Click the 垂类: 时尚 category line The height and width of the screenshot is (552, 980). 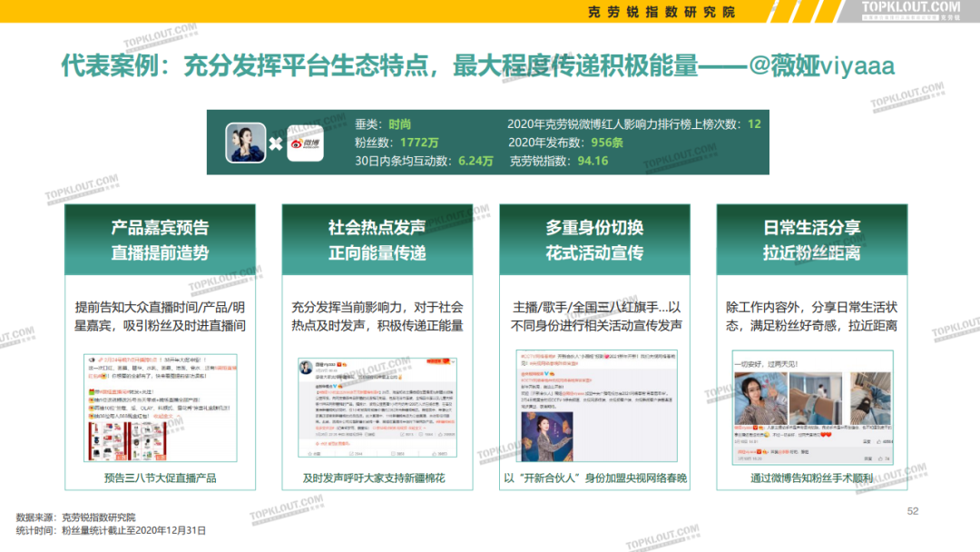coord(383,124)
